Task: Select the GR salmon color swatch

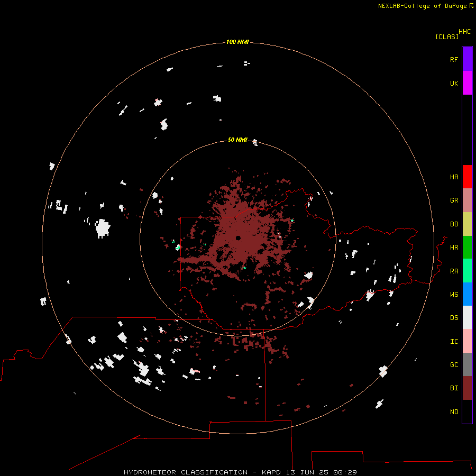Action: tap(467, 200)
